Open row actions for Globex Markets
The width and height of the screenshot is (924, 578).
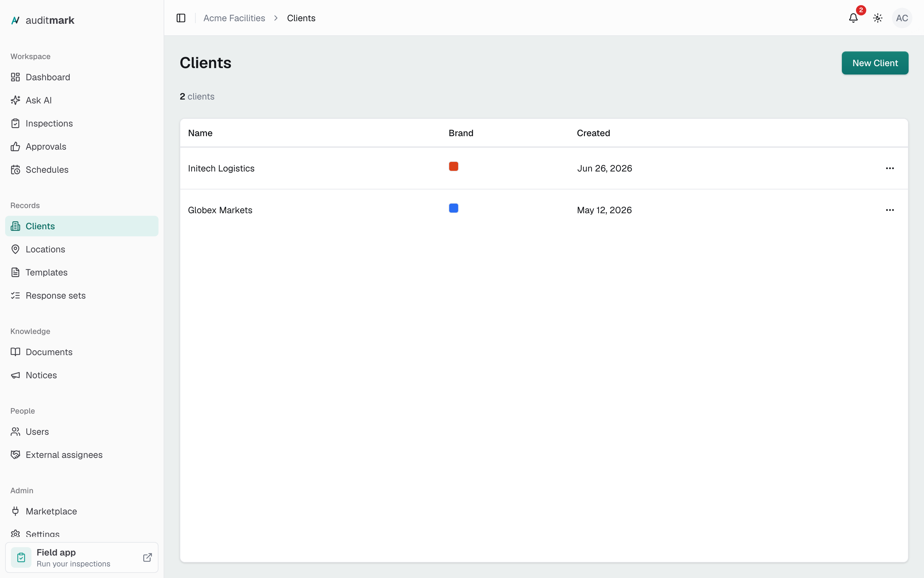[x=890, y=210]
